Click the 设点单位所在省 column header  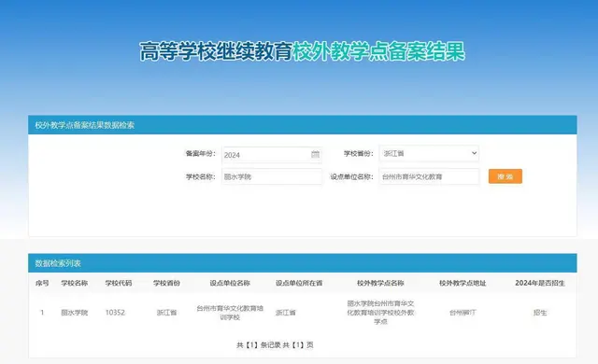tap(299, 283)
